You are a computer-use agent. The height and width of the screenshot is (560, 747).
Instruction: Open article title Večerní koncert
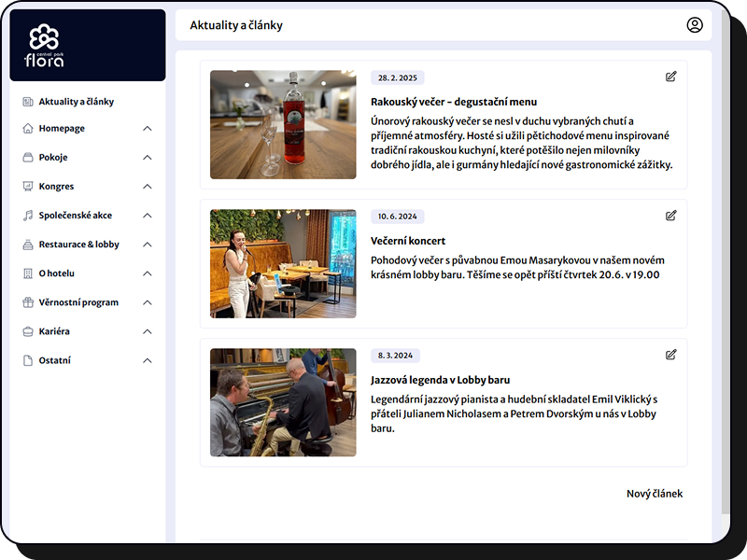point(408,241)
